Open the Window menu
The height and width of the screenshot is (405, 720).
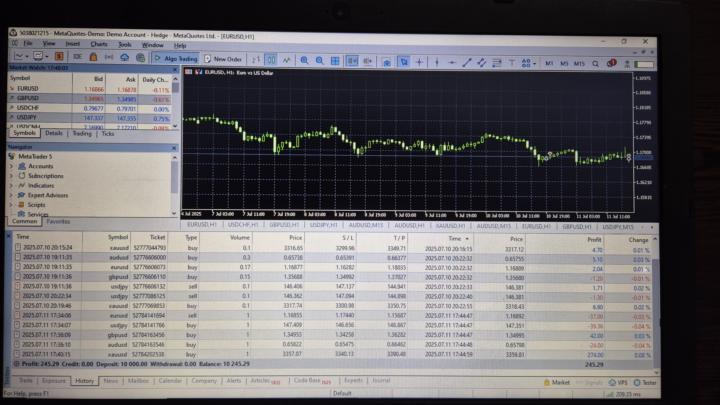152,45
